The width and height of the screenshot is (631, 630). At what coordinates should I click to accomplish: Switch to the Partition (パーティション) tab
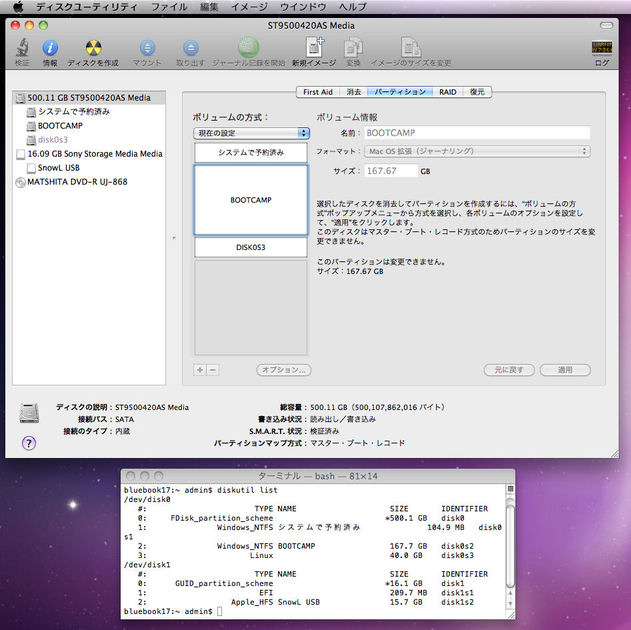pos(400,92)
